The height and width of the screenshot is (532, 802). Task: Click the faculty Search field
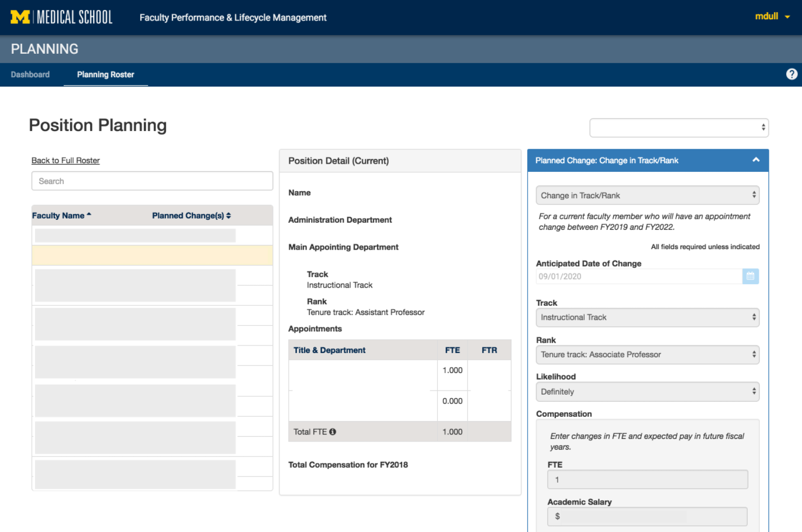tap(152, 181)
